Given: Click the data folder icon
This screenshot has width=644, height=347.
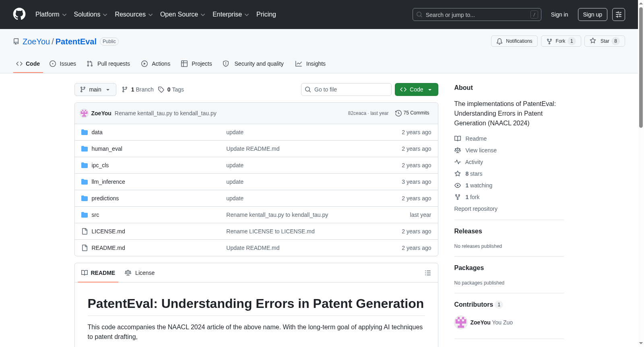Looking at the screenshot, I should 85,132.
